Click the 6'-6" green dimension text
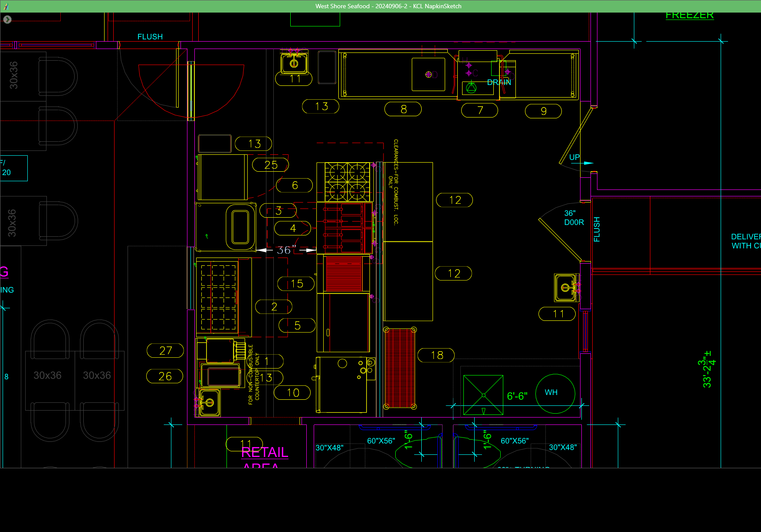Image resolution: width=761 pixels, height=532 pixels. tap(517, 396)
